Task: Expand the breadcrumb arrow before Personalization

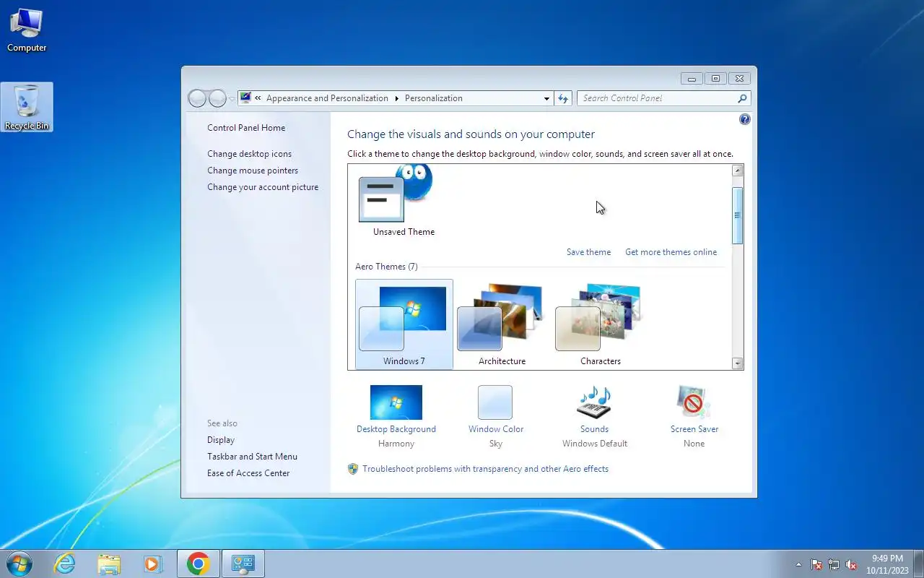Action: point(396,98)
